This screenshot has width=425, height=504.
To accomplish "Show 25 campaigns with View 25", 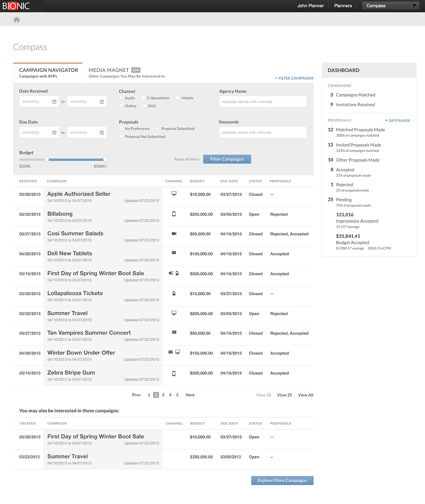I will point(284,395).
